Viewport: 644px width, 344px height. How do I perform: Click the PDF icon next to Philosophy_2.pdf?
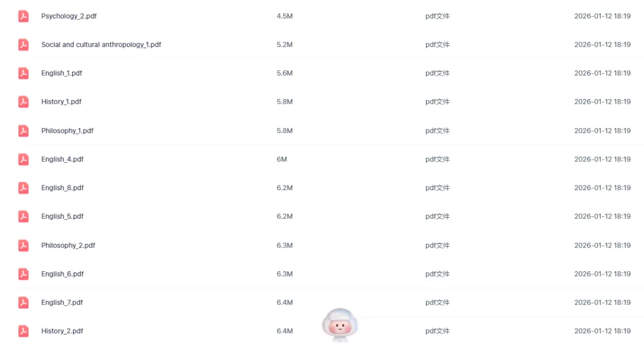tap(23, 246)
